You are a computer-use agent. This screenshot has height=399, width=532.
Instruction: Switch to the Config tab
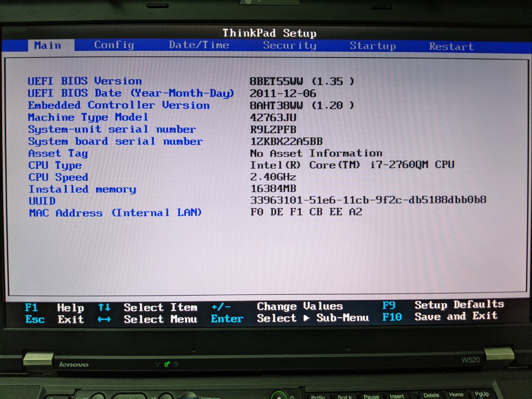[x=114, y=45]
